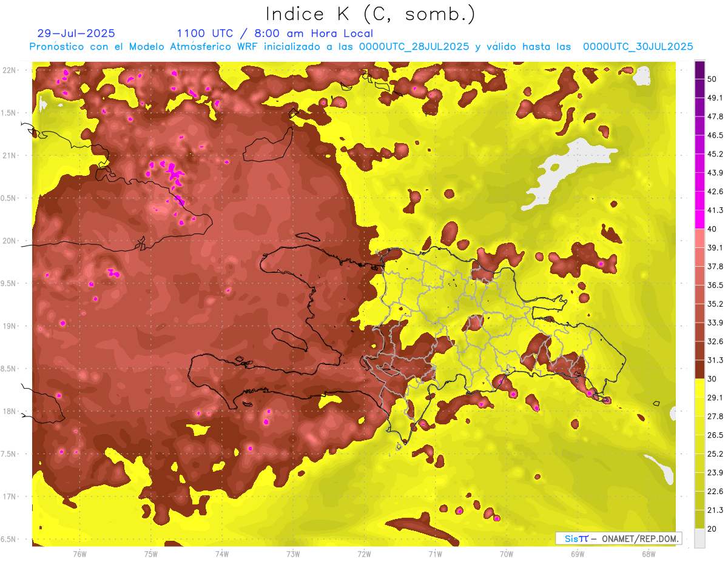Click the '17N' latitude label

[x=10, y=497]
